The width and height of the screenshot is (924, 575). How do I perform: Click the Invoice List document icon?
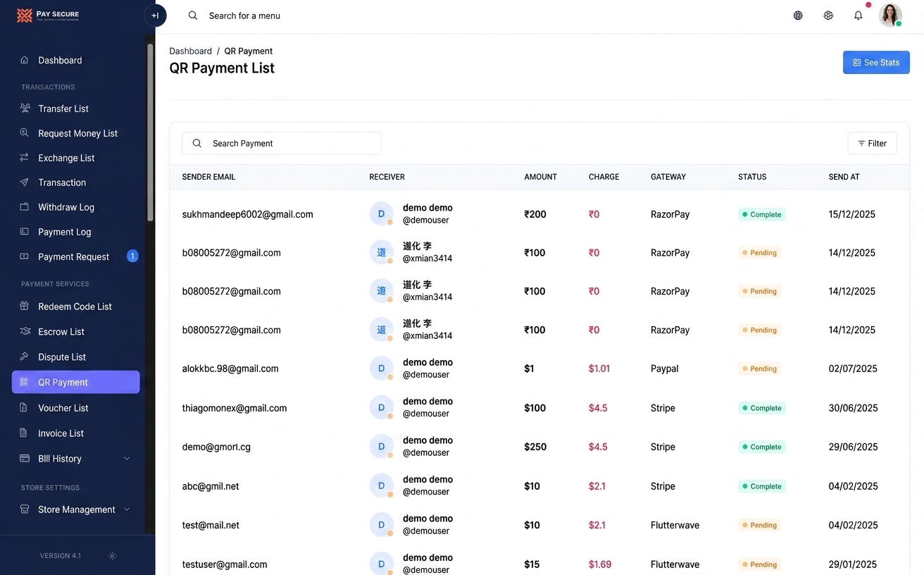25,433
